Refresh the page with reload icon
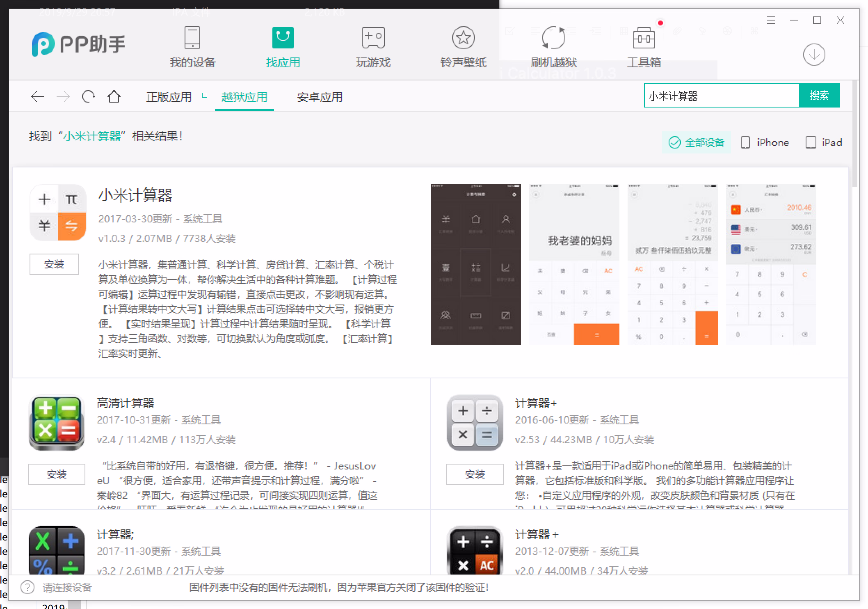This screenshot has width=868, height=609. pos(88,97)
